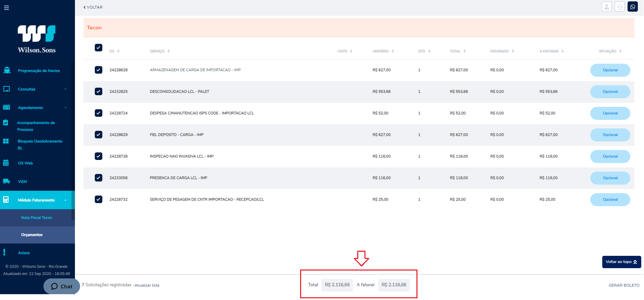Click the truck icon for VGM

[x=6, y=181]
